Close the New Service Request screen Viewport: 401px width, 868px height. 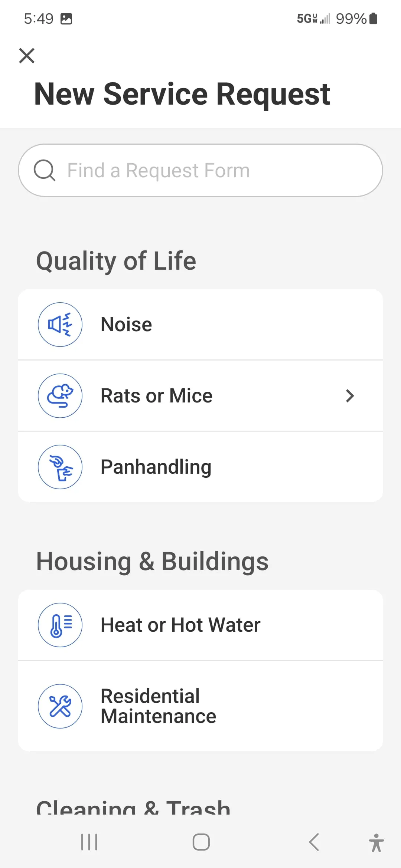click(x=27, y=56)
